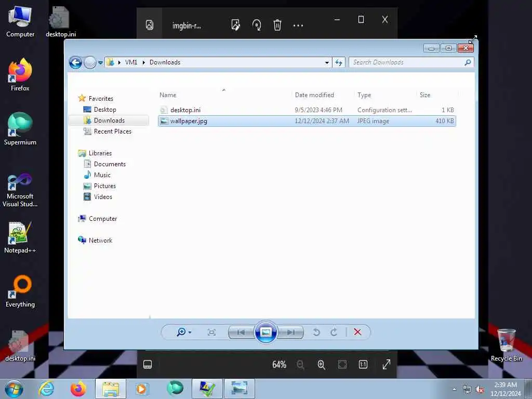Zoom out using the minus magnifier

click(x=300, y=365)
